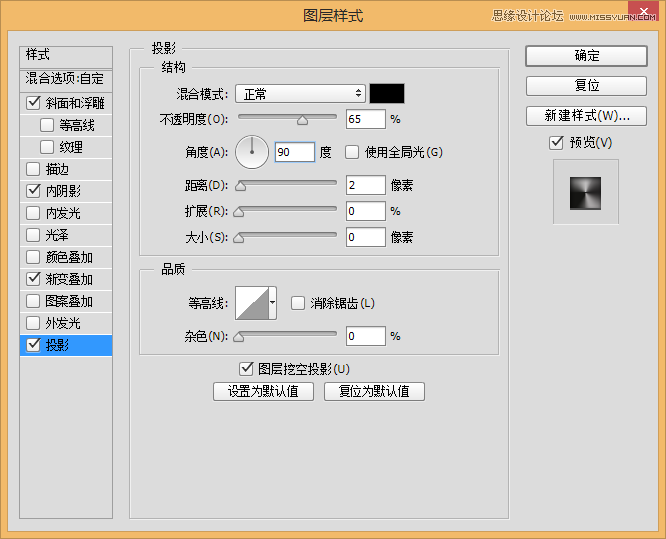
Task: Uncheck 预览 checkbox
Action: point(556,142)
